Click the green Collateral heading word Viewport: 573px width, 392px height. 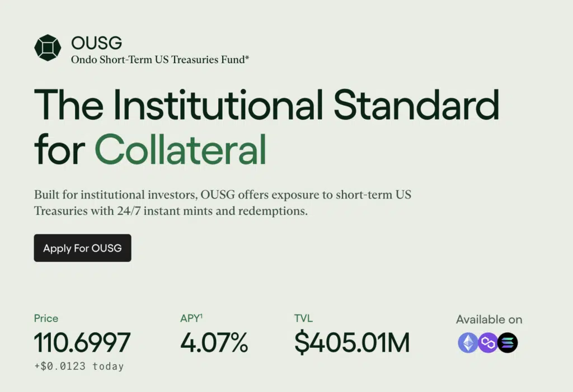tap(180, 149)
